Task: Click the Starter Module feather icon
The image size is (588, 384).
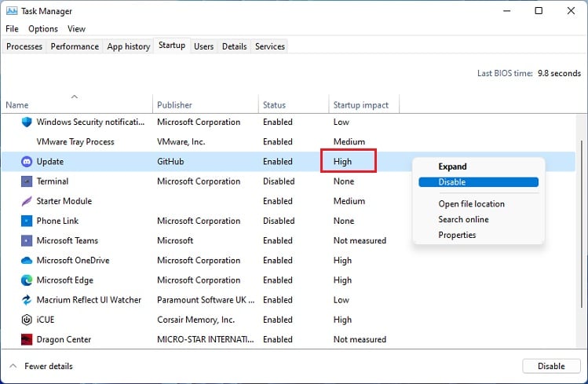Action: [27, 201]
